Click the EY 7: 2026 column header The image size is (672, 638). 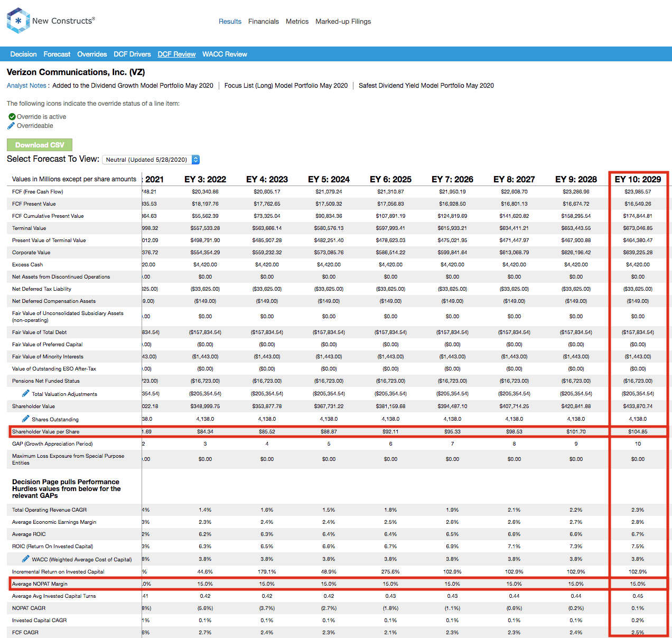click(452, 179)
